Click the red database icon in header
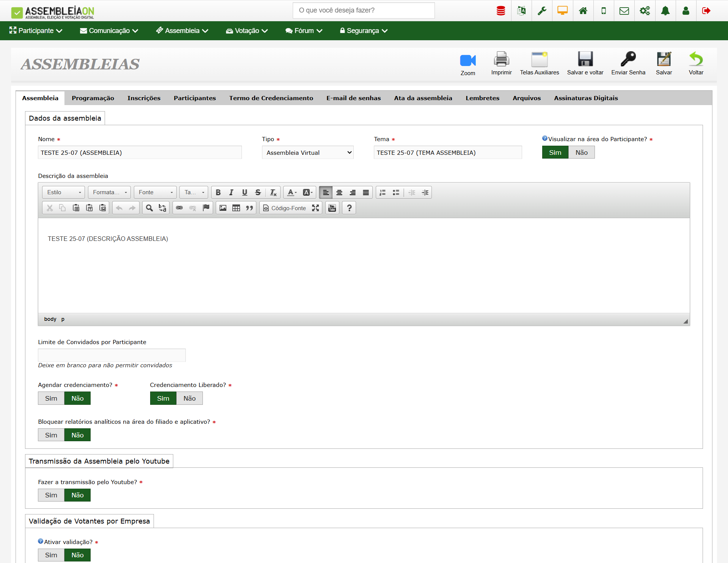The image size is (728, 563). point(500,11)
